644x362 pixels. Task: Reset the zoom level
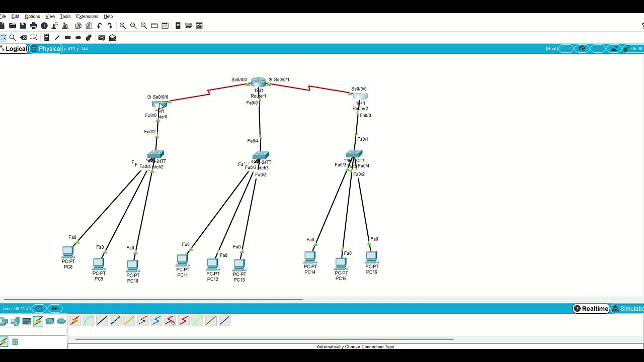tap(133, 26)
